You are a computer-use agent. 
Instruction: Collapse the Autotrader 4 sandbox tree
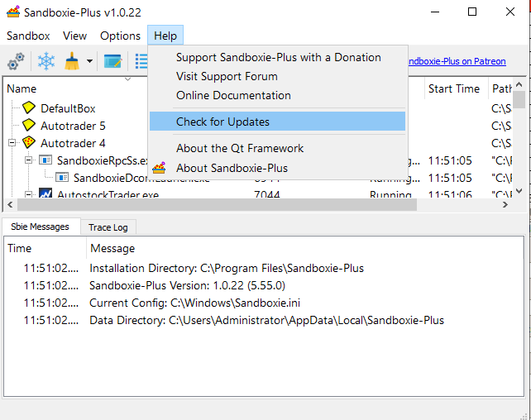[x=12, y=143]
